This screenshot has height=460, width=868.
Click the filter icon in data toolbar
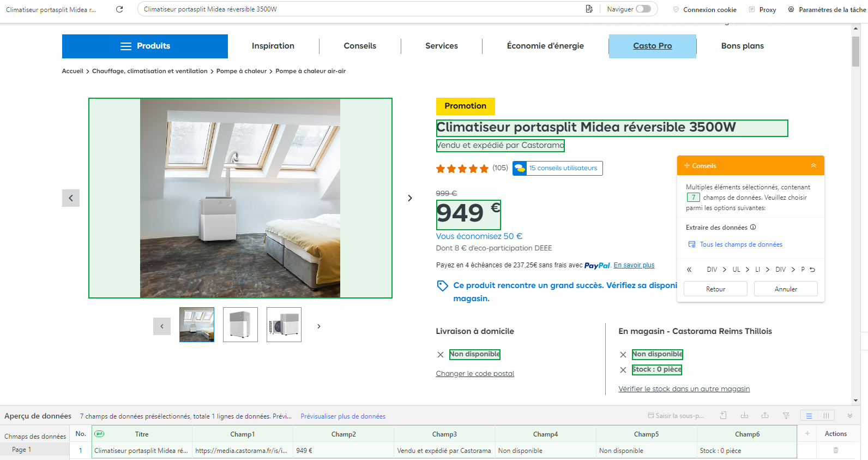786,416
